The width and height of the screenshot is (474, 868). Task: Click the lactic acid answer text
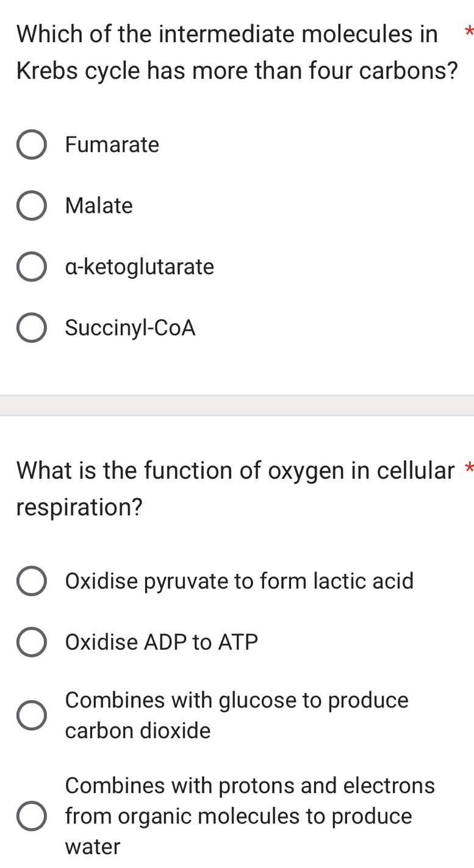239,581
